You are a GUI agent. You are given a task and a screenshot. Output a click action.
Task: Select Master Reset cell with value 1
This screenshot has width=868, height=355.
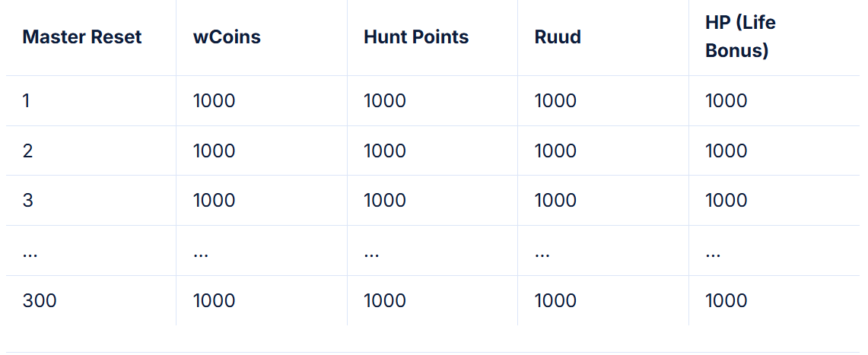click(x=27, y=101)
